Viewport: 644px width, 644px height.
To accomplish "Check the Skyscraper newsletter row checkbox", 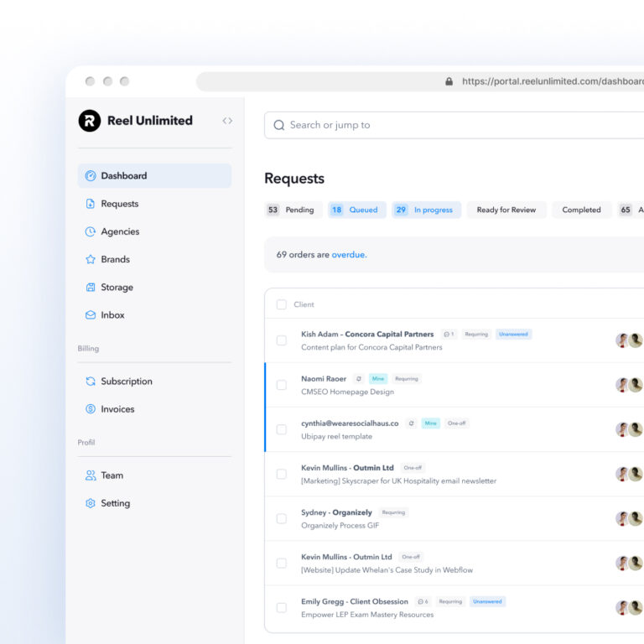I will pyautogui.click(x=282, y=474).
